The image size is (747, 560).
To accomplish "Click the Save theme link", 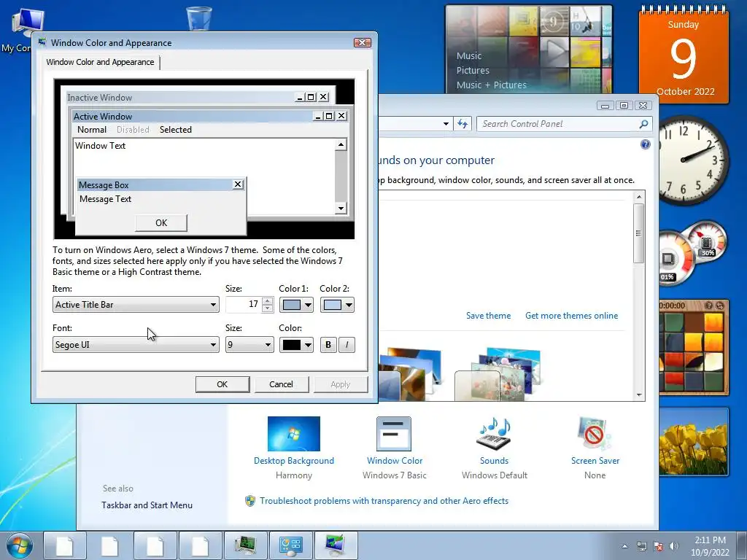I will [488, 316].
